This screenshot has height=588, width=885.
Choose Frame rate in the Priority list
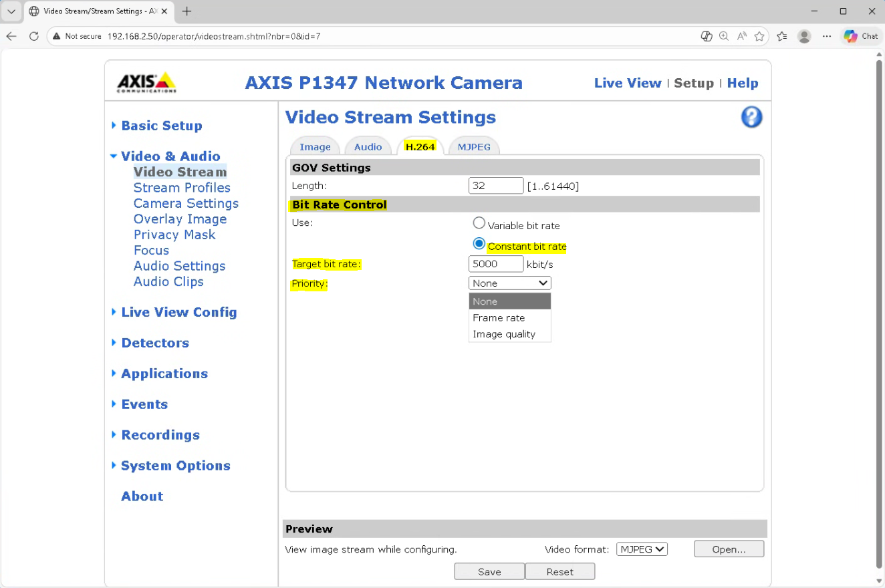[x=510, y=318]
